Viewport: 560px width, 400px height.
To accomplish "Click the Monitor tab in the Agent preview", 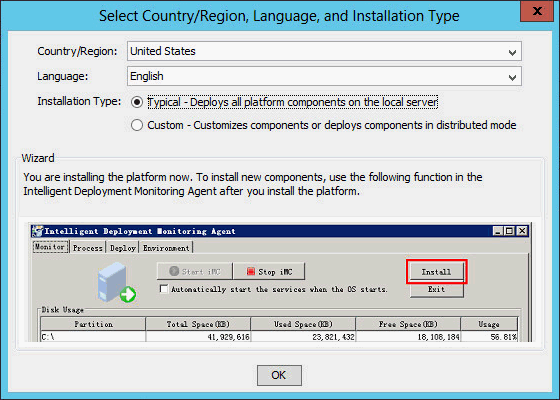I will 50,247.
